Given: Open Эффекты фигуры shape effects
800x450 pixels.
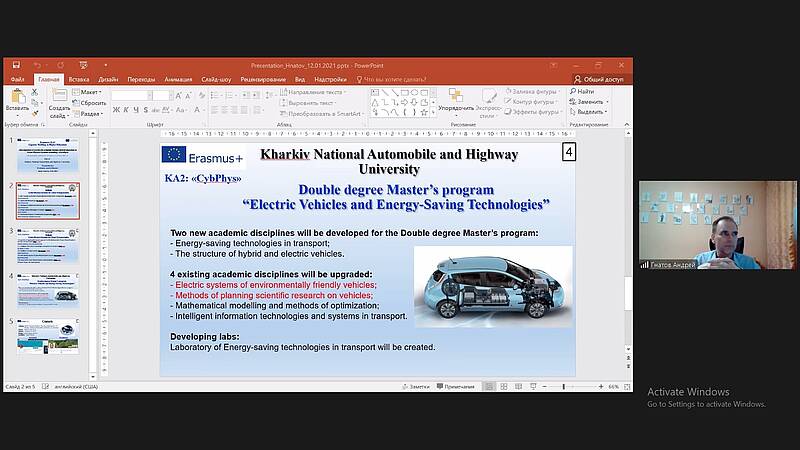Looking at the screenshot, I should point(533,112).
